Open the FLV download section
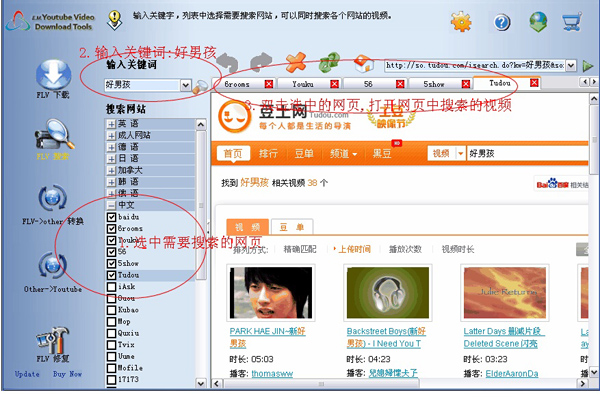 [53, 79]
